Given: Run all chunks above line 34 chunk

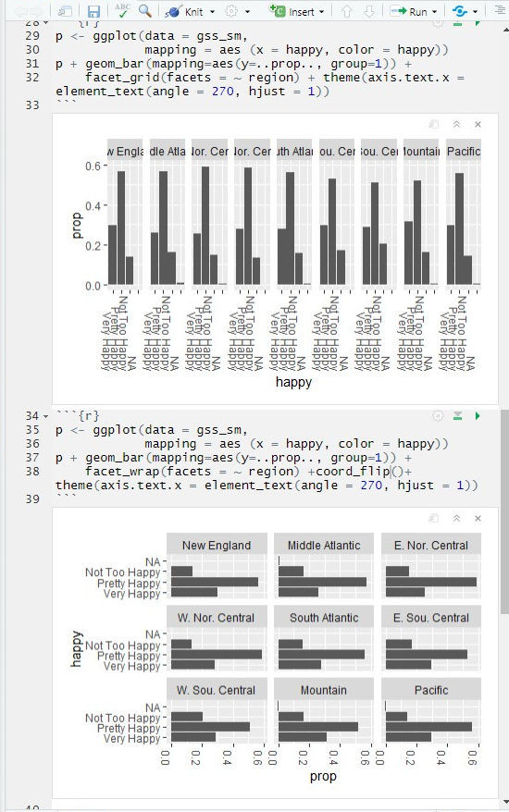Looking at the screenshot, I should click(x=458, y=416).
